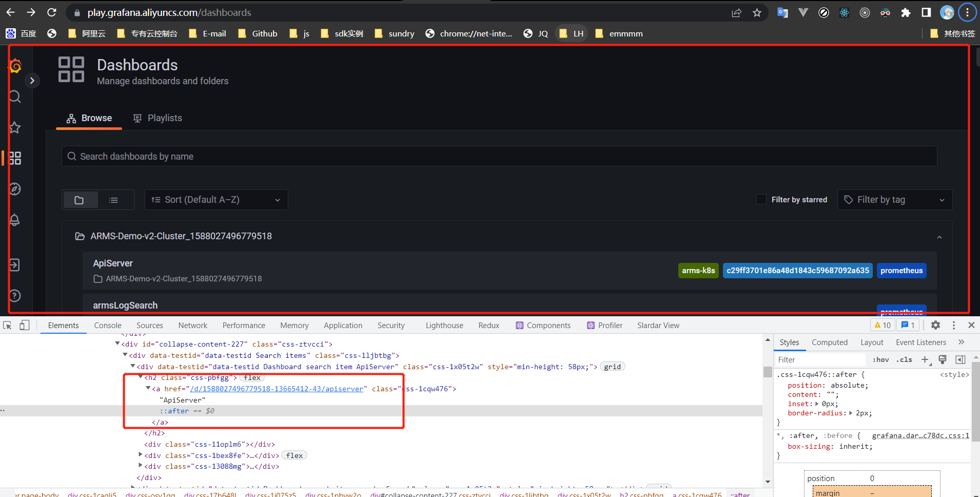Image resolution: width=980 pixels, height=497 pixels.
Task: Toggle :hov element state button
Action: coord(880,360)
